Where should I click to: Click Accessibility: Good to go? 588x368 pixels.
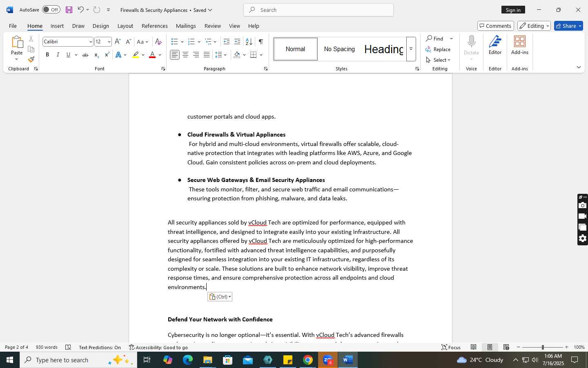[158, 347]
